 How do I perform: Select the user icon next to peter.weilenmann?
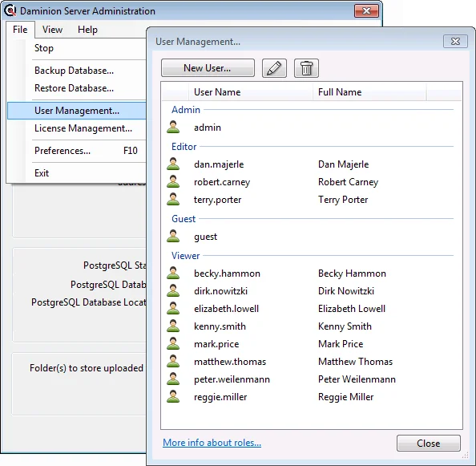coord(173,379)
